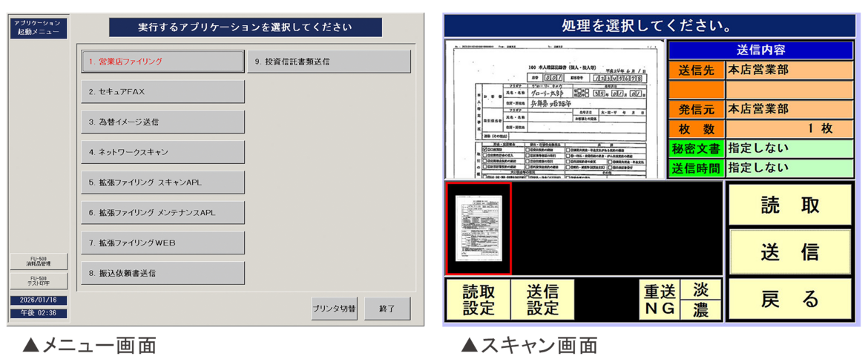The image size is (868, 362).
Task: Select 8. 振込依頼書送信
Action: click(162, 273)
